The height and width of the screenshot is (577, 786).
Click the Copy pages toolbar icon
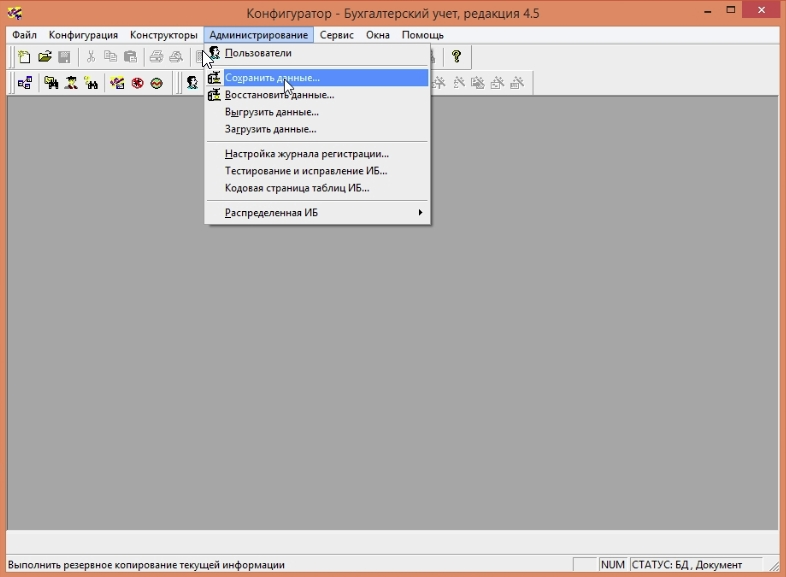tap(110, 57)
